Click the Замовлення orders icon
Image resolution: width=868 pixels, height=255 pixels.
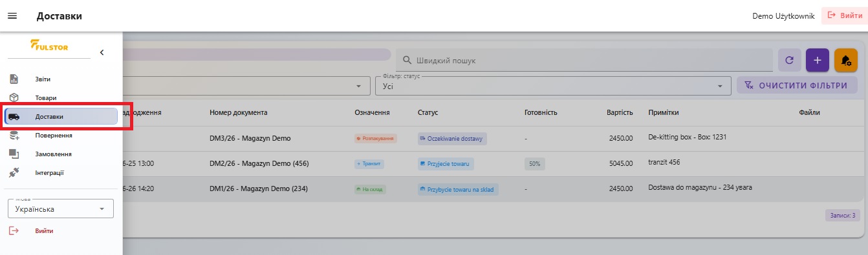tap(14, 154)
